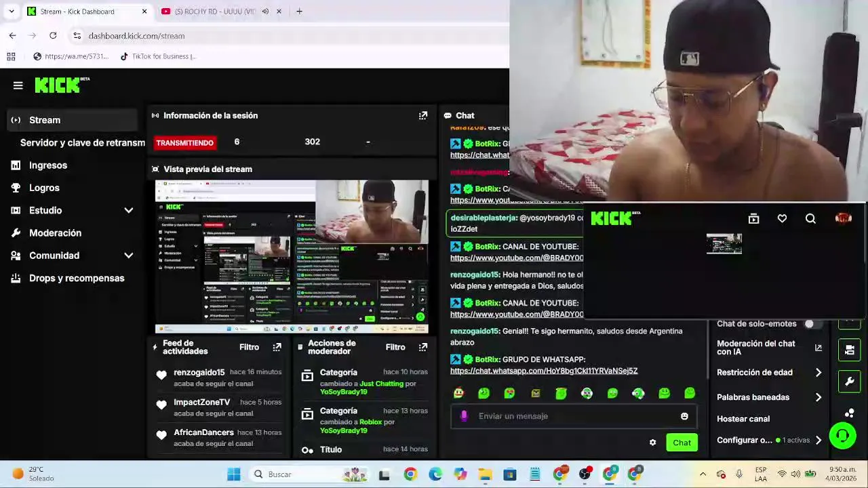This screenshot has height=488, width=868.
Task: Click renzogaido15 in the activity feed
Action: (x=199, y=372)
